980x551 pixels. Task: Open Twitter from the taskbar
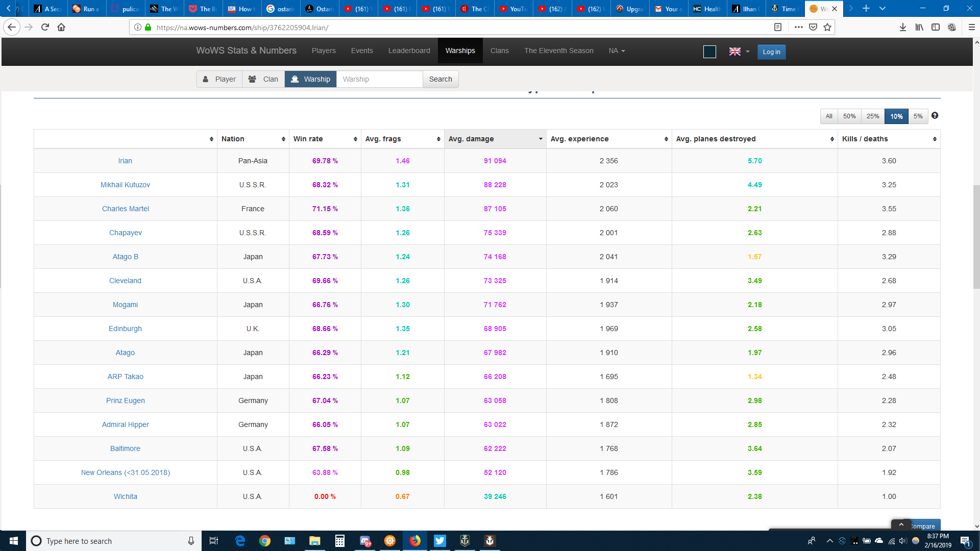(x=439, y=541)
